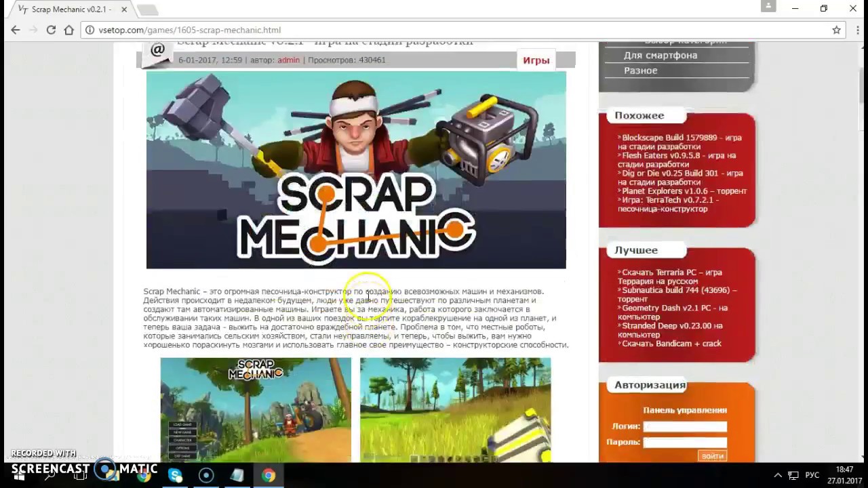Open the Игры category tag
Image resolution: width=868 pixels, height=488 pixels.
[x=536, y=60]
